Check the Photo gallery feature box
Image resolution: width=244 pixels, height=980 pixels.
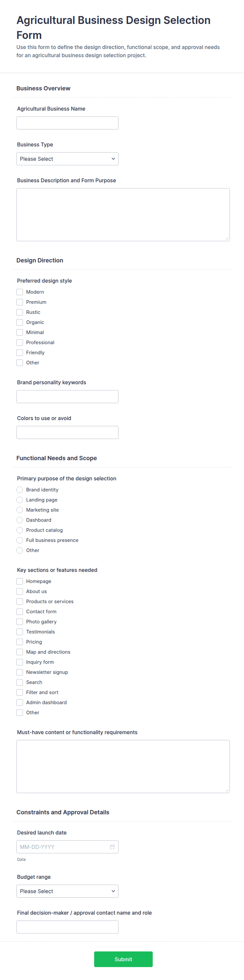(x=20, y=622)
